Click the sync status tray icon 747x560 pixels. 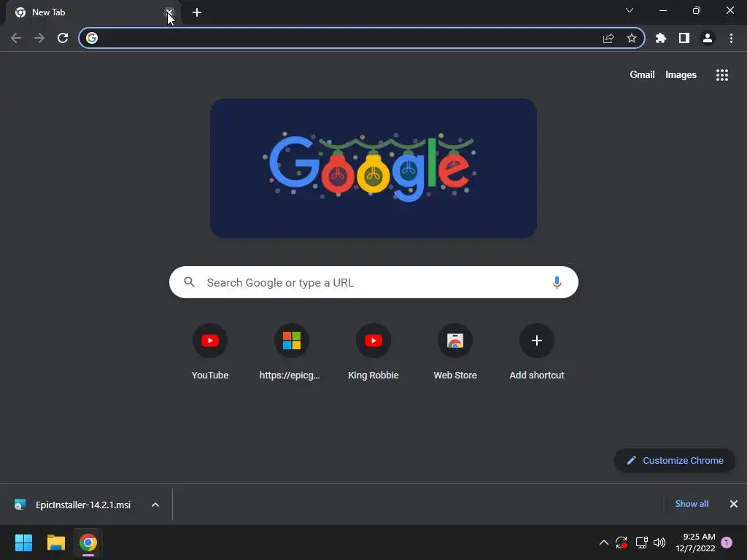(622, 542)
